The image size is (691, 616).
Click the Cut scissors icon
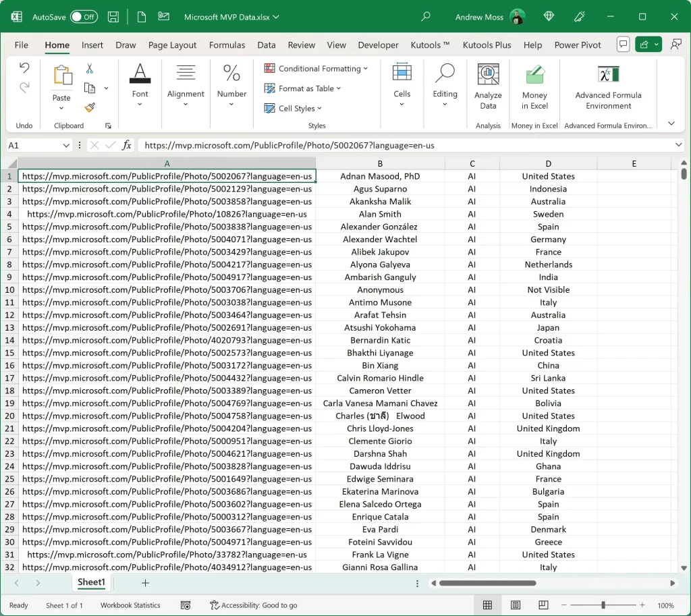point(90,68)
